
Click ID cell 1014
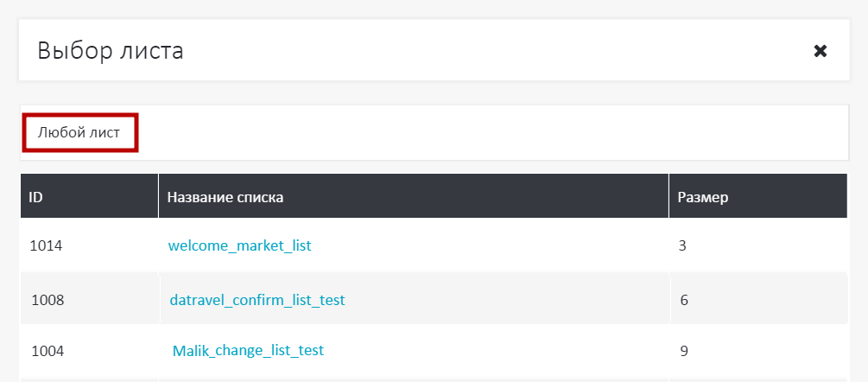[46, 245]
